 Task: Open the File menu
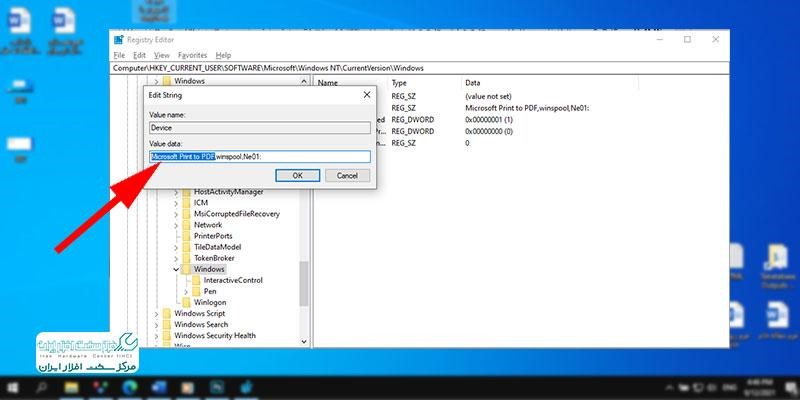tap(119, 55)
